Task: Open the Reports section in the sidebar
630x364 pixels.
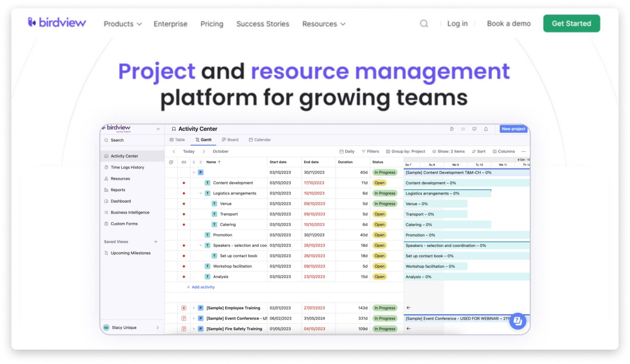Action: (x=118, y=190)
